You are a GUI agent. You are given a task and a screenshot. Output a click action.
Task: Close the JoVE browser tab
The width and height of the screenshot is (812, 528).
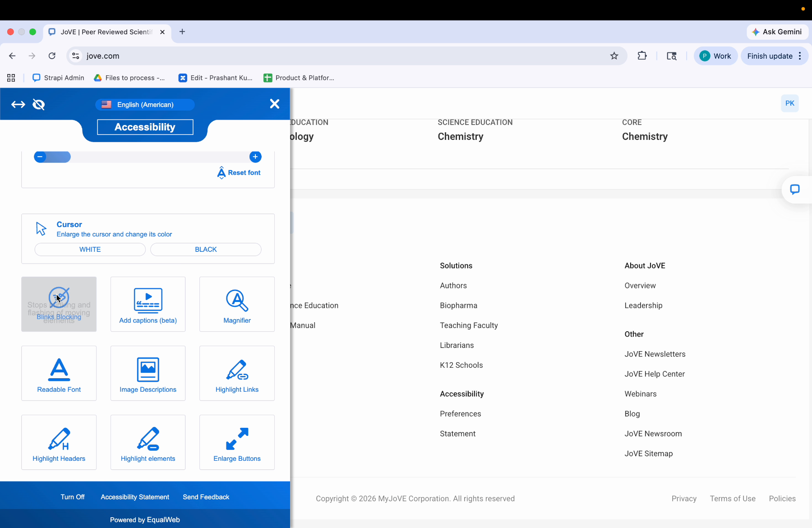click(x=162, y=32)
